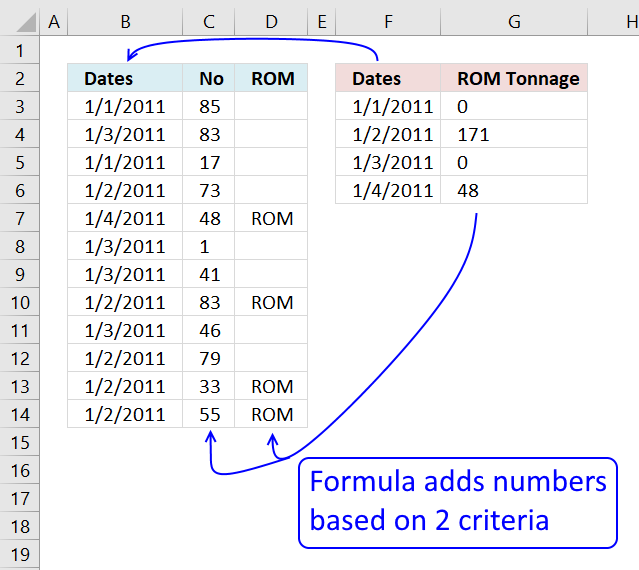Image resolution: width=639 pixels, height=570 pixels.
Task: Select cell C10 with value 83
Action: click(209, 302)
